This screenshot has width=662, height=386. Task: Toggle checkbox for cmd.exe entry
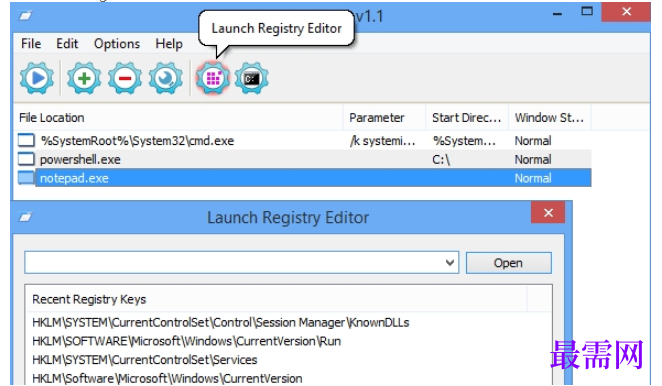[x=26, y=140]
